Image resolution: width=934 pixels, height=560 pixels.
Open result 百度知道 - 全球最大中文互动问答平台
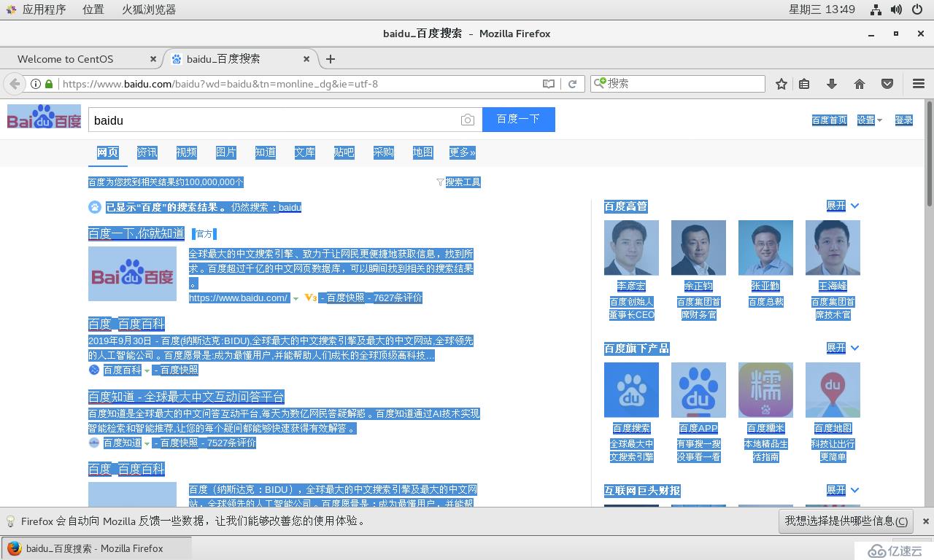point(186,397)
